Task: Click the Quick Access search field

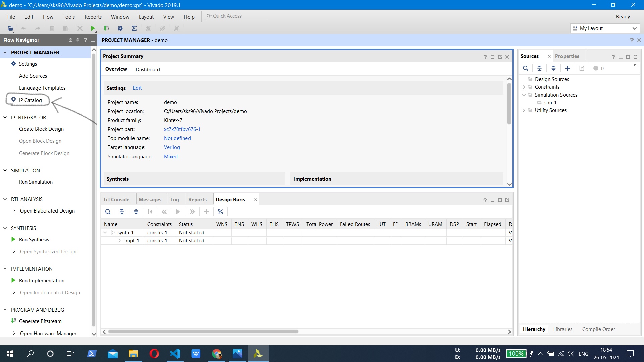Action: [236, 16]
